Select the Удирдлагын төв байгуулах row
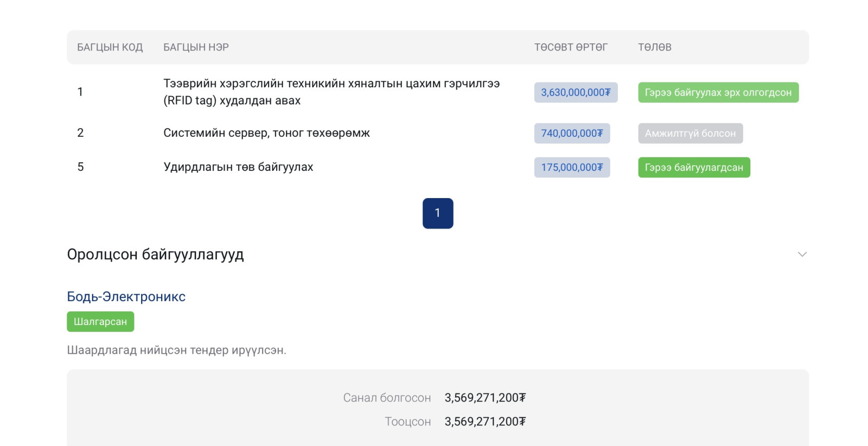 [238, 167]
